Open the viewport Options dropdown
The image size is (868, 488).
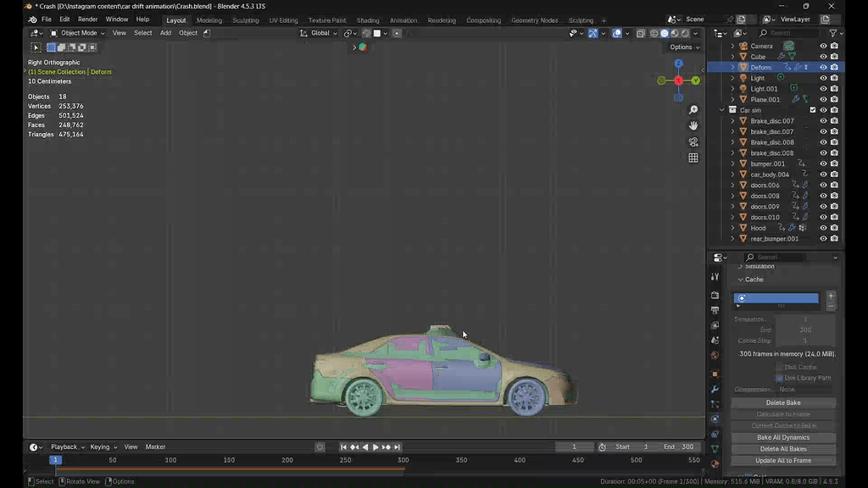point(684,47)
